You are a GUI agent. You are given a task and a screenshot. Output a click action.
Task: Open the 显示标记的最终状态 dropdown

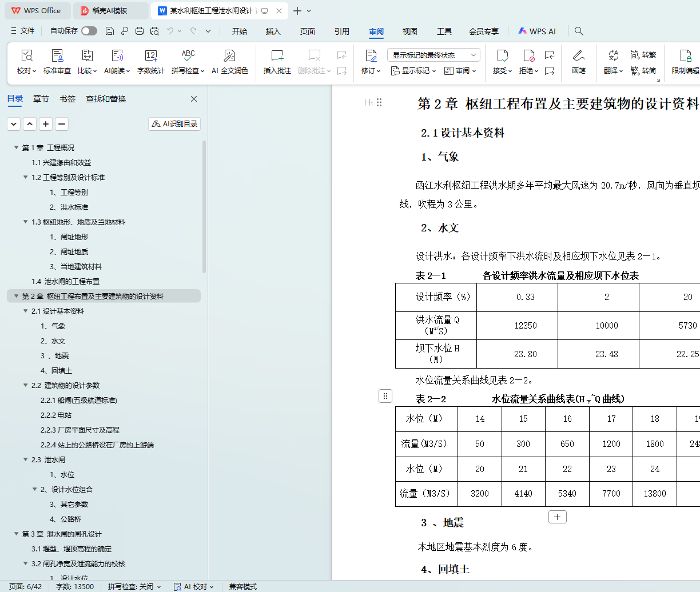(433, 55)
